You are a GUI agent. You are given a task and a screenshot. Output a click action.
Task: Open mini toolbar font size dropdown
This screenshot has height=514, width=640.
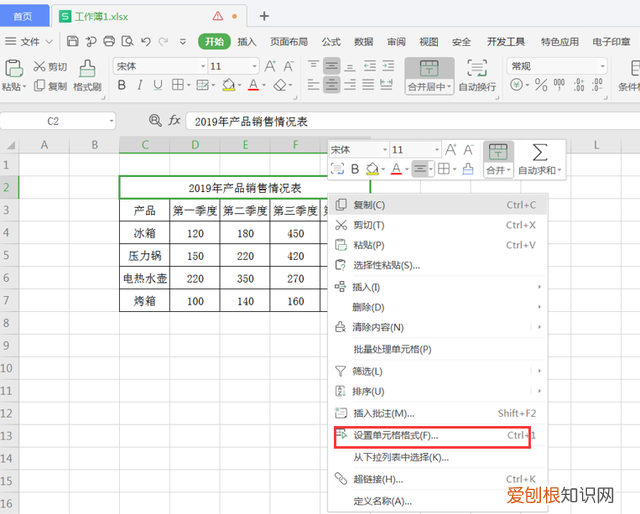[x=437, y=150]
